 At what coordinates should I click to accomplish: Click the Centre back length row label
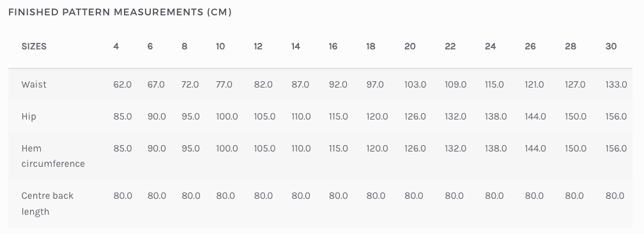pyautogui.click(x=47, y=203)
